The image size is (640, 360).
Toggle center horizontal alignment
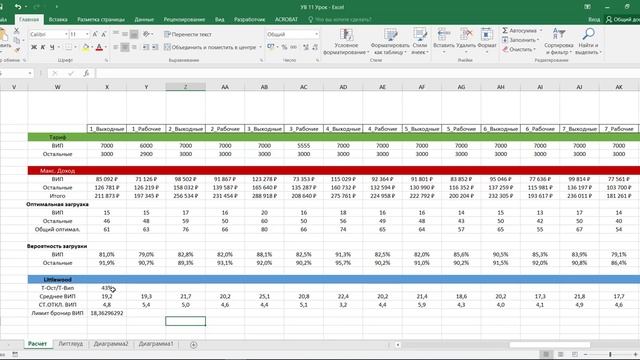(x=125, y=47)
